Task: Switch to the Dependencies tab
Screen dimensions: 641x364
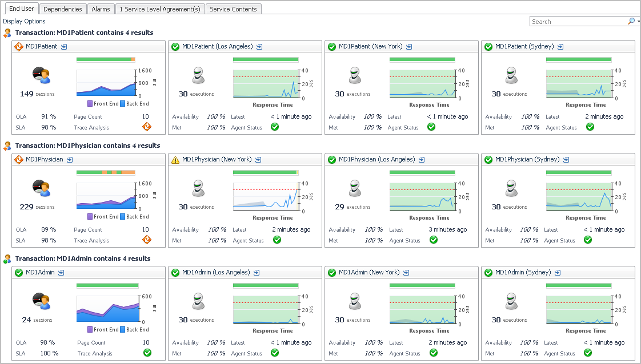Action: pyautogui.click(x=63, y=9)
